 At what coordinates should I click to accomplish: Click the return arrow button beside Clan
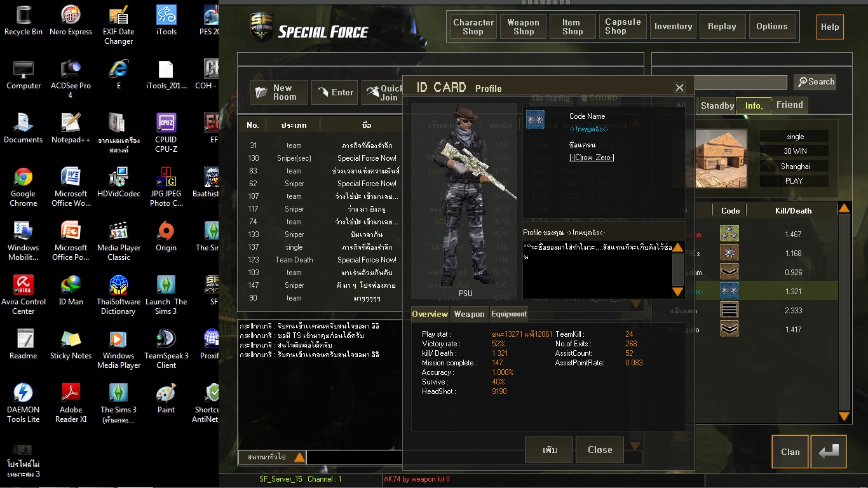[829, 452]
